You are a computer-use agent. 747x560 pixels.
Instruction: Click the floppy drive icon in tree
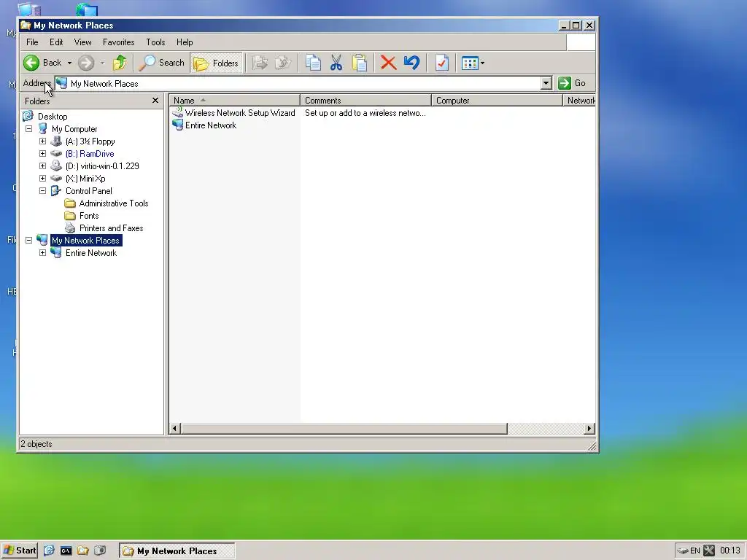[56, 141]
